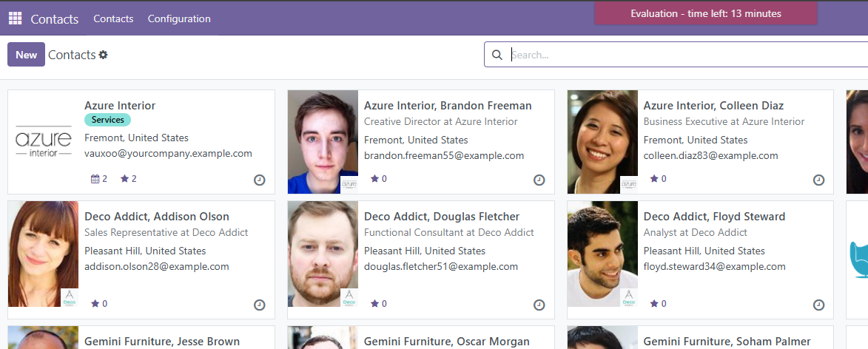The width and height of the screenshot is (868, 349).
Task: Open the activity clock on Colleen Diaz card
Action: coord(818,180)
